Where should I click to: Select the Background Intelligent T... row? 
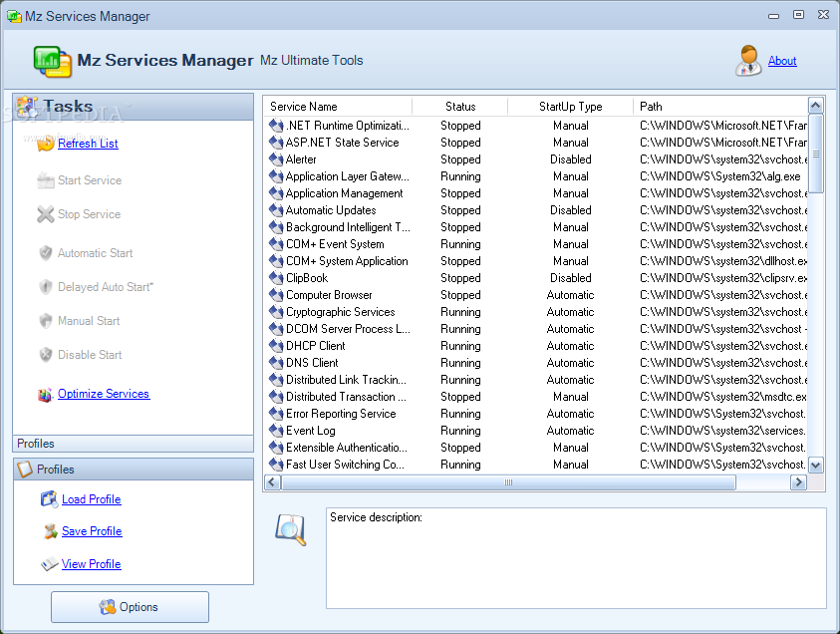[x=536, y=227]
